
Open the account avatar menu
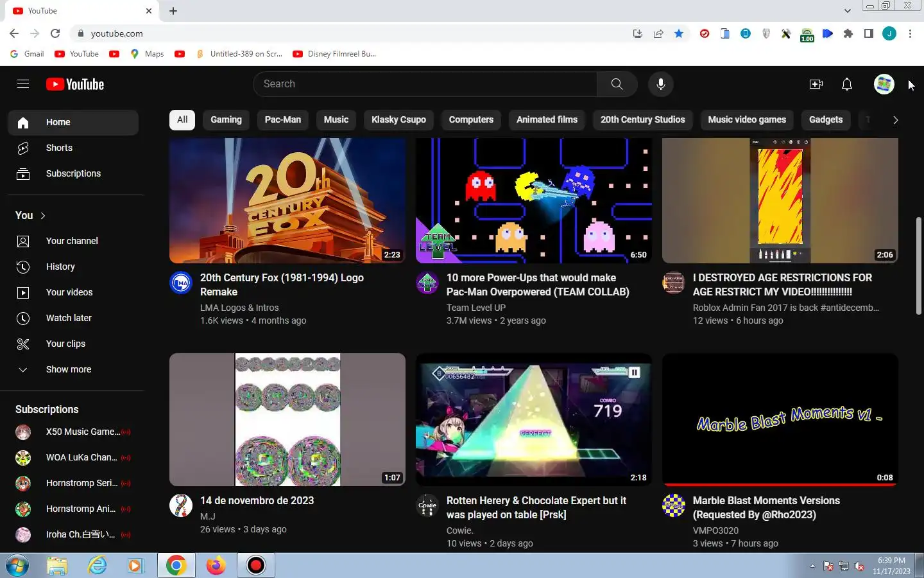point(884,84)
